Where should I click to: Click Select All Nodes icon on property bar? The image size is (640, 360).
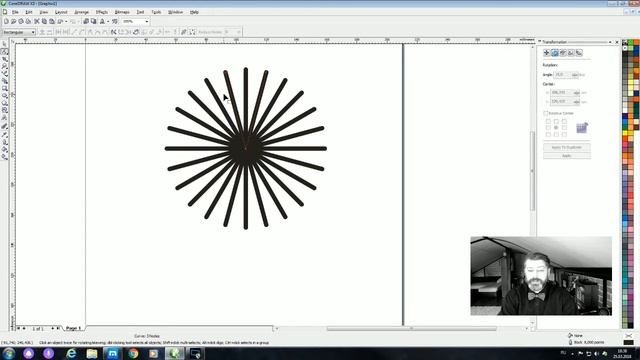tap(191, 32)
